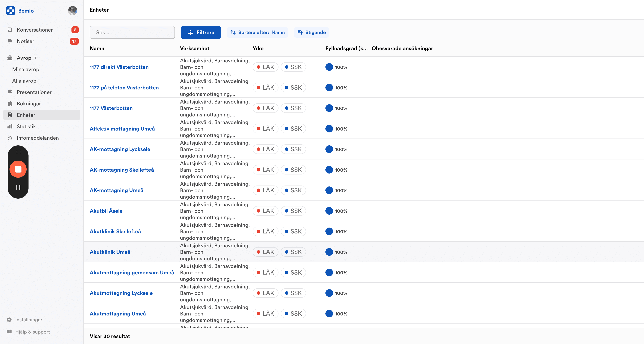Open Konversationer in the sidebar

(x=35, y=30)
